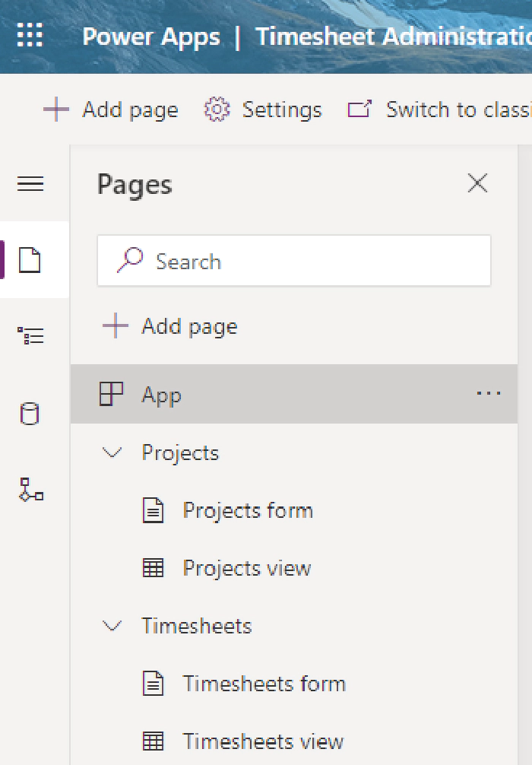The width and height of the screenshot is (532, 765).
Task: Open the Automation flow icon in left rail
Action: [30, 490]
